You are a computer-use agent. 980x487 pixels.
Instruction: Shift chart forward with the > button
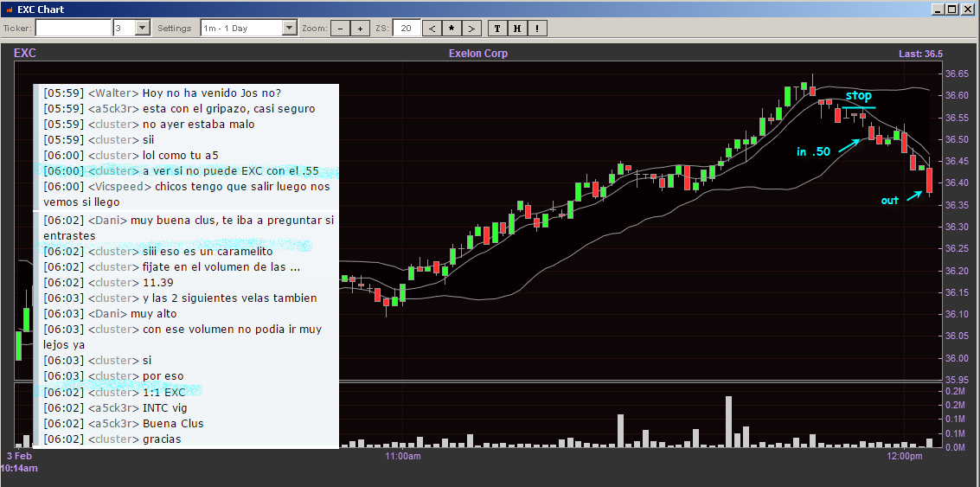click(471, 29)
